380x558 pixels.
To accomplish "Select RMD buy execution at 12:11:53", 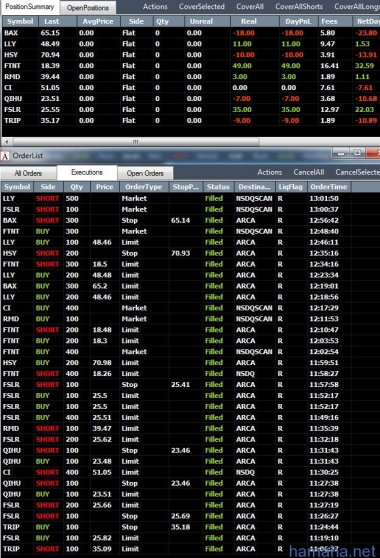I will pos(190,319).
